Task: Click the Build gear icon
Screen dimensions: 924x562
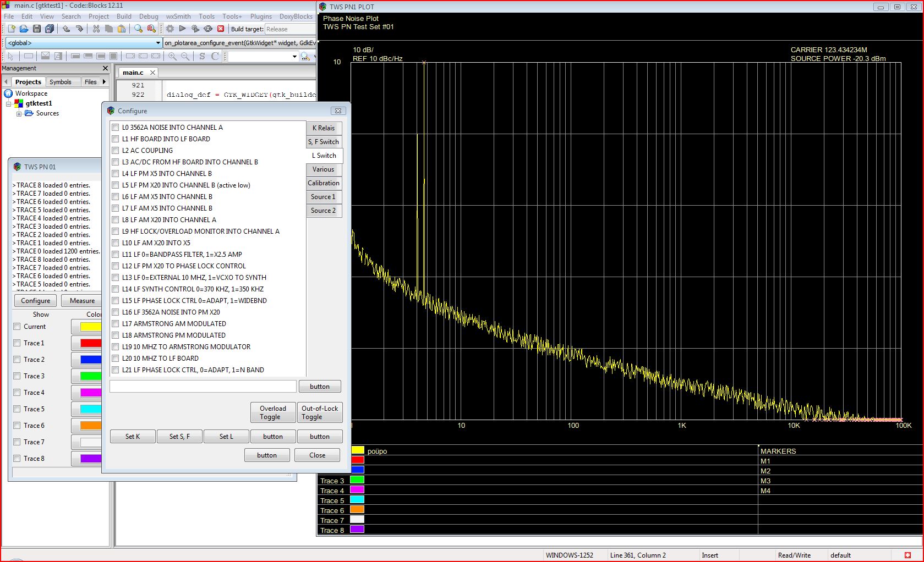Action: pyautogui.click(x=170, y=29)
